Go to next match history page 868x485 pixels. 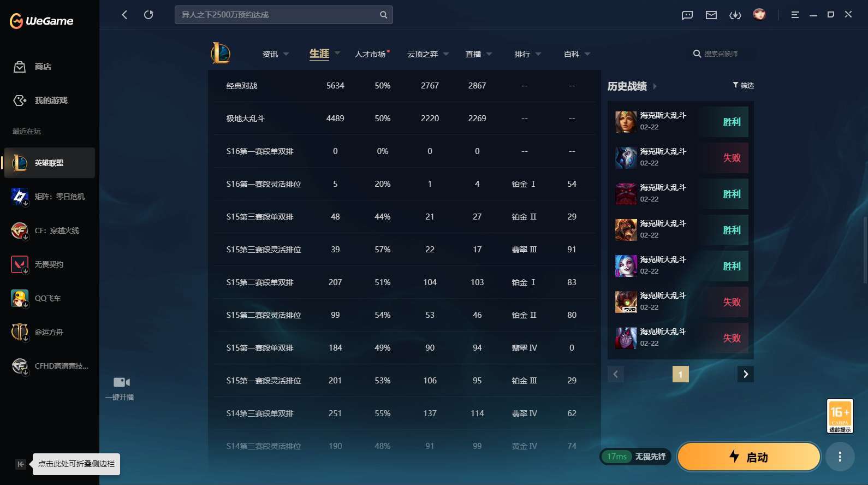point(746,374)
